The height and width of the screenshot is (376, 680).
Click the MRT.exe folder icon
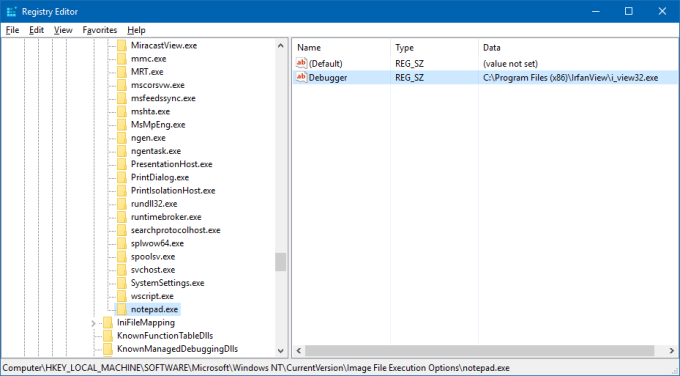(122, 72)
